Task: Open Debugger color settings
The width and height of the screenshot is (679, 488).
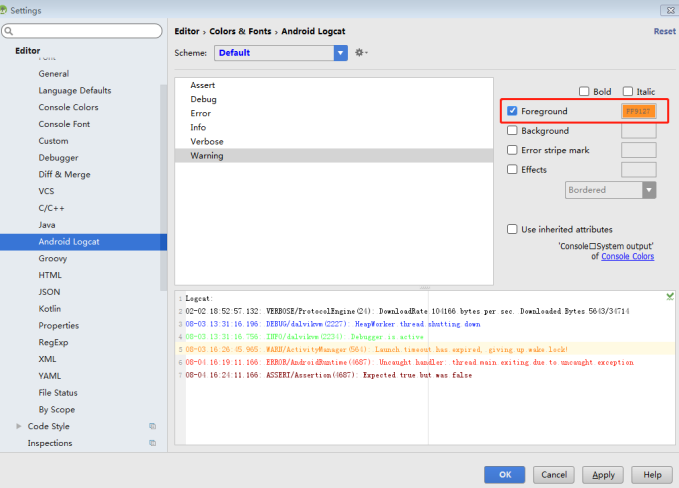Action: pos(58,158)
